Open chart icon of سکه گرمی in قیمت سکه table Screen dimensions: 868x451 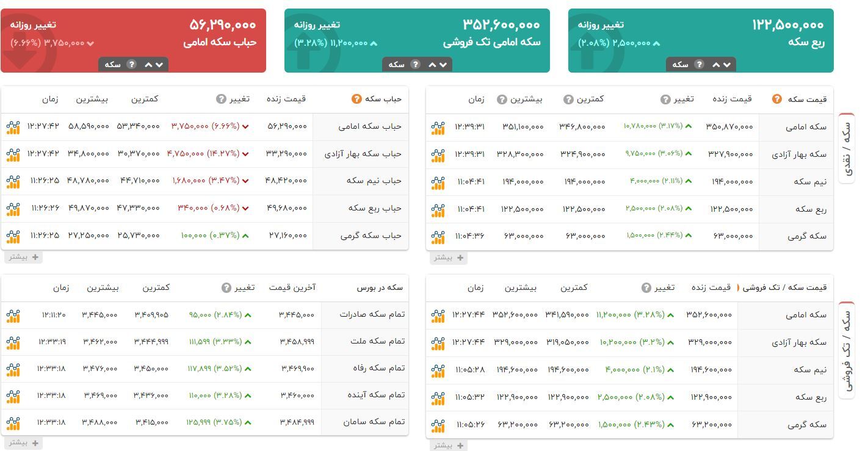pyautogui.click(x=438, y=237)
